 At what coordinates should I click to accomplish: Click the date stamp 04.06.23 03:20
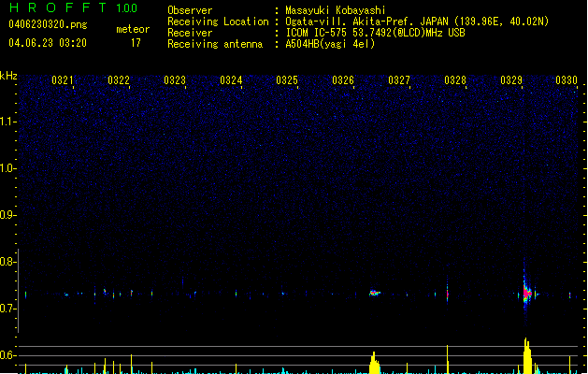point(48,43)
